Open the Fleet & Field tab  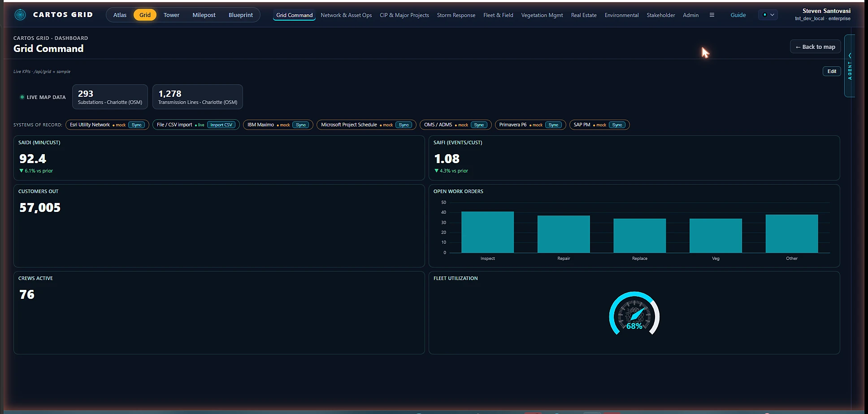click(498, 15)
